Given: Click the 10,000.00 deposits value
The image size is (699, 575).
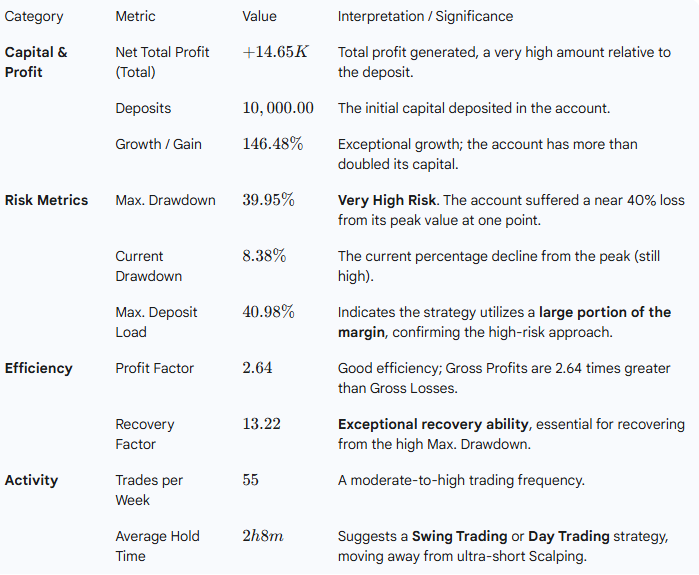Looking at the screenshot, I should pos(278,108).
